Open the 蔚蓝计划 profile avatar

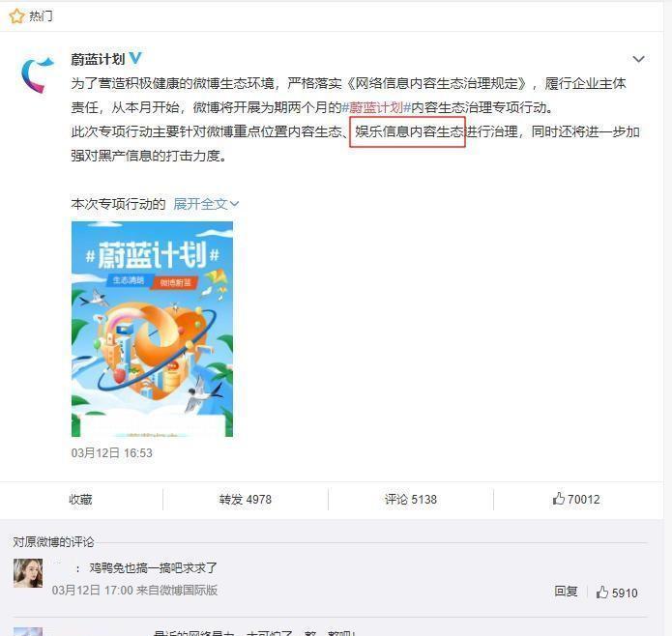(38, 75)
